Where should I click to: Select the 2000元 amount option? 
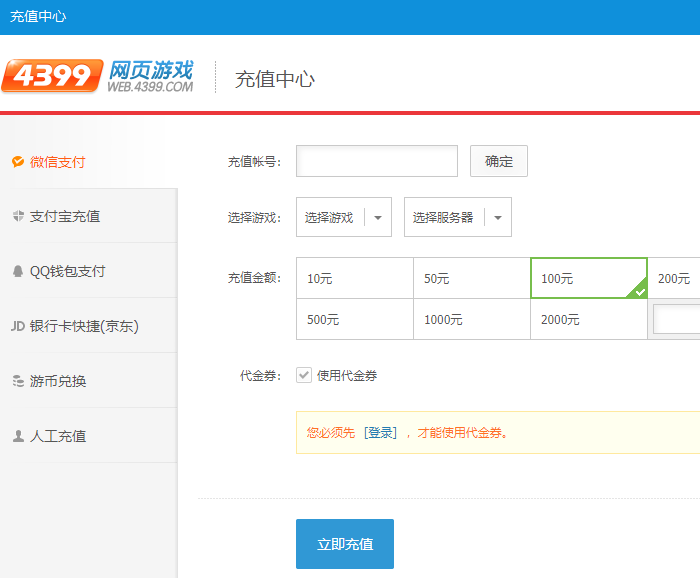589,319
